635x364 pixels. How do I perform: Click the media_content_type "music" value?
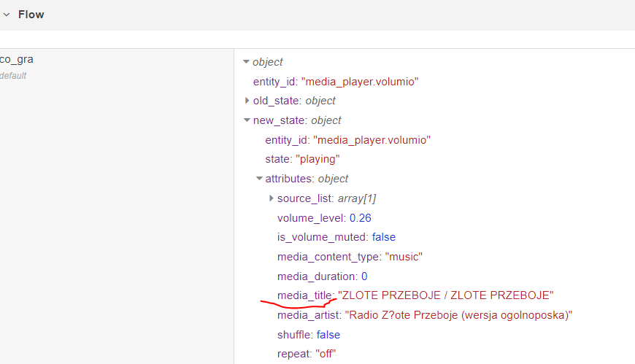404,257
